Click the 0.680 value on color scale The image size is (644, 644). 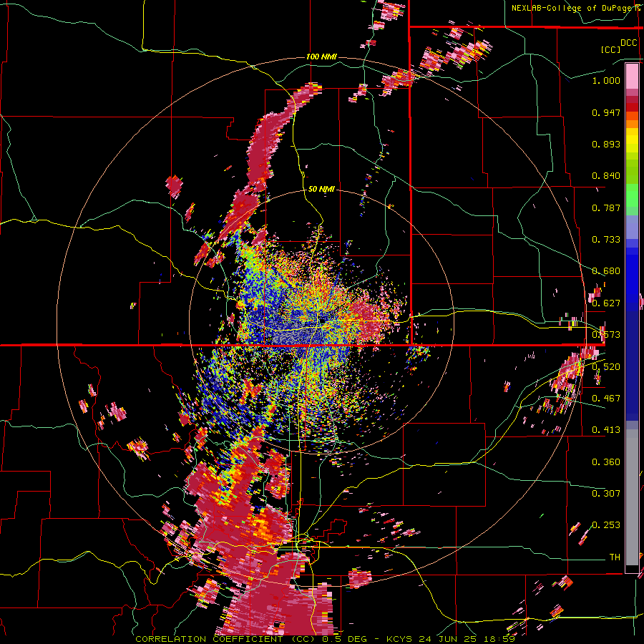[x=606, y=271]
